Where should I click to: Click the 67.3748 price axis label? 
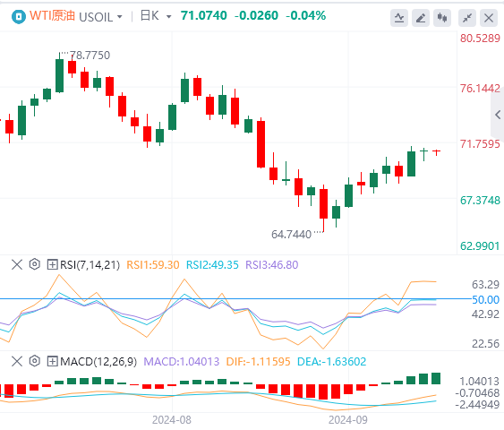[480, 201]
